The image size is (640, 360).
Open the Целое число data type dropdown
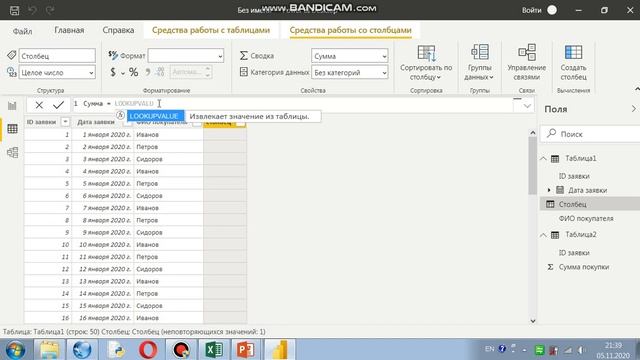coord(57,73)
